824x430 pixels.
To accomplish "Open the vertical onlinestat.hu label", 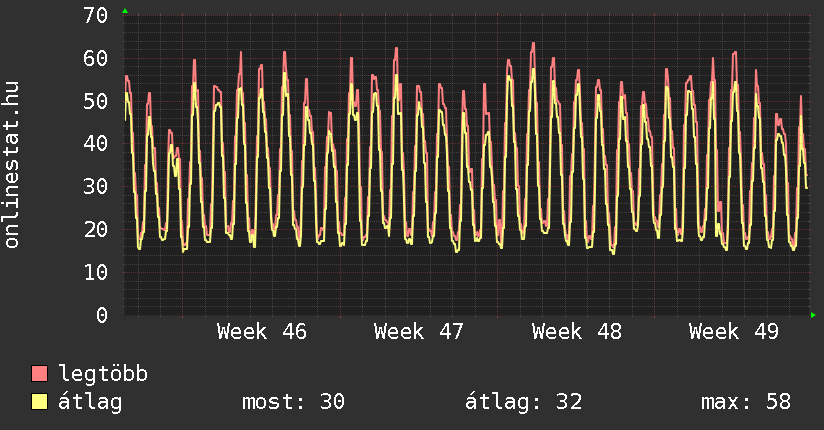I will pyautogui.click(x=13, y=165).
